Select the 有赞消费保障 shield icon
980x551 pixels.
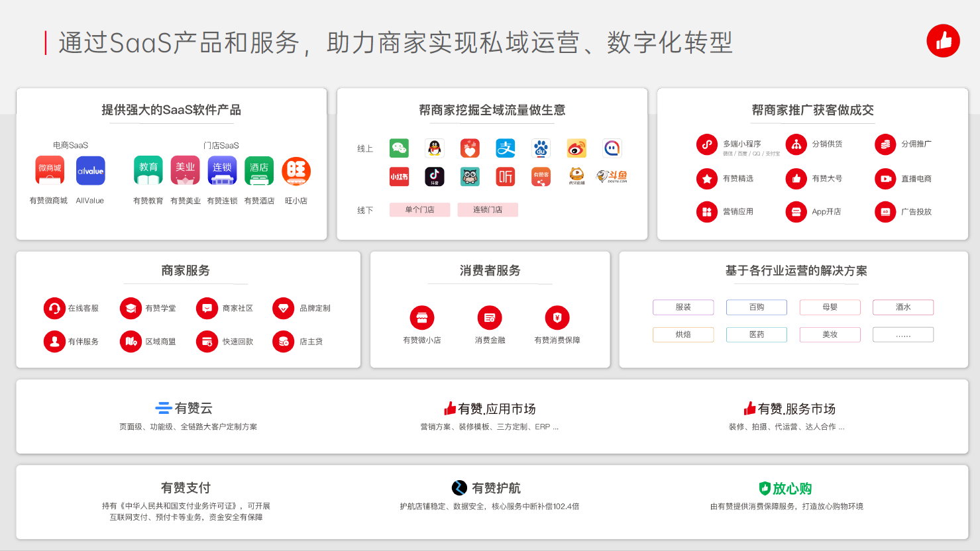tap(557, 318)
